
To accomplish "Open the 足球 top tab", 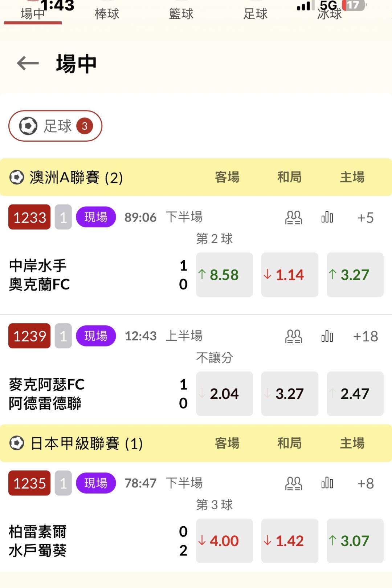I will coord(255,14).
